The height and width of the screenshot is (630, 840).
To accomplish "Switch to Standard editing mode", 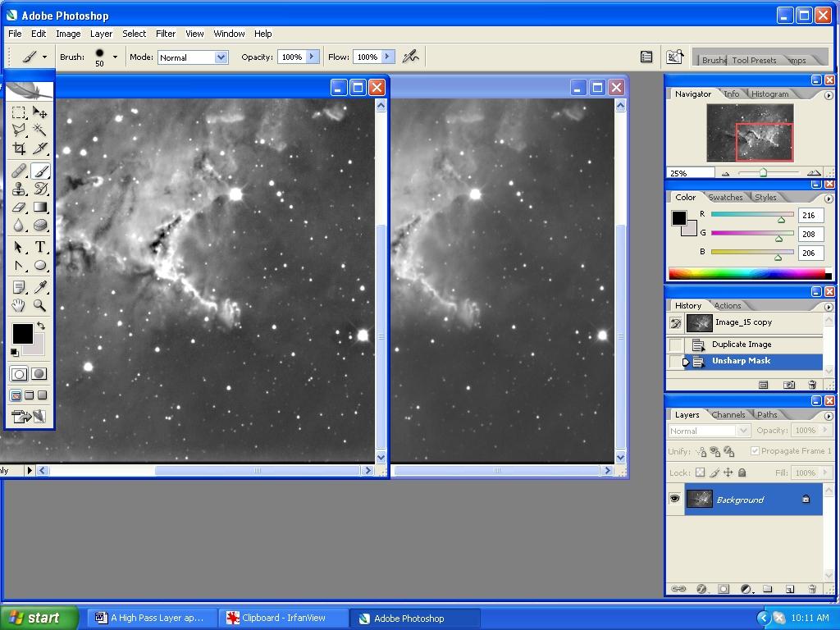I will 19,374.
